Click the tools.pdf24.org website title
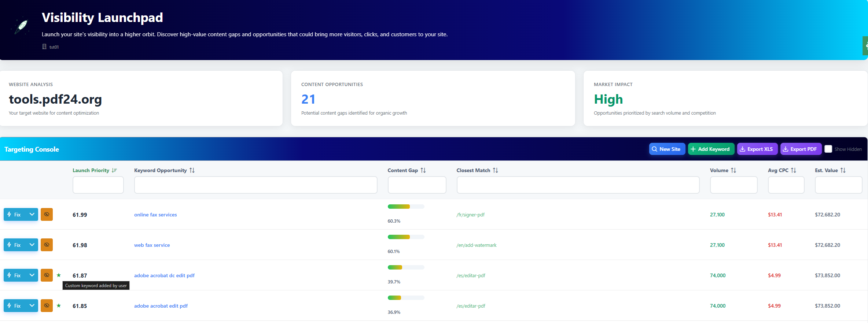The image size is (868, 323). (55, 99)
